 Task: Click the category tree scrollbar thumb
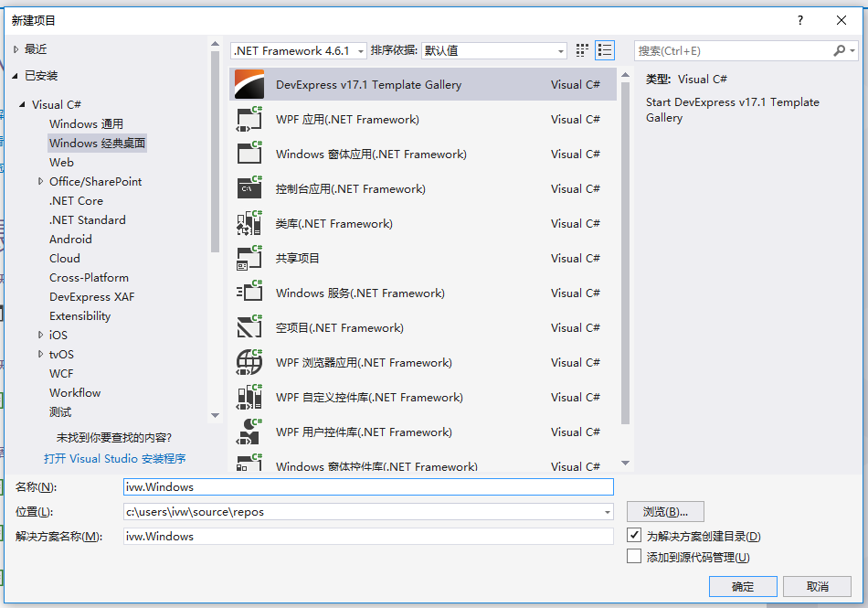[216, 153]
